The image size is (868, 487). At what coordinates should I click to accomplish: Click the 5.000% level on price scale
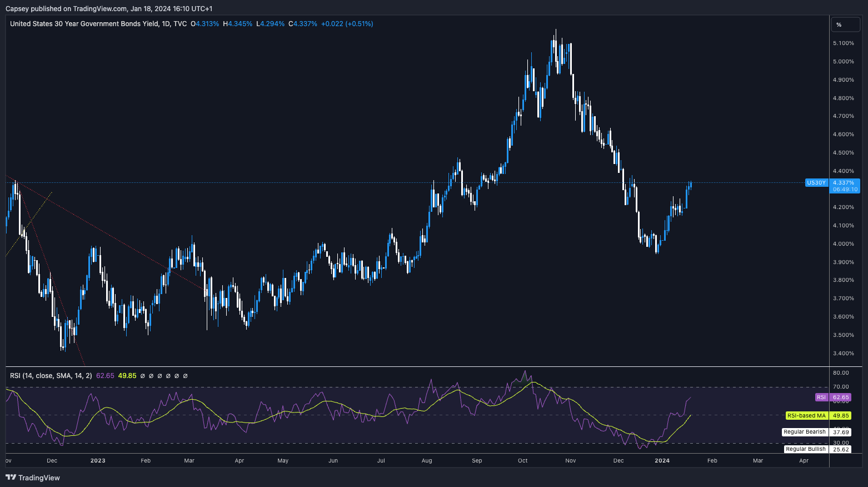pyautogui.click(x=843, y=62)
